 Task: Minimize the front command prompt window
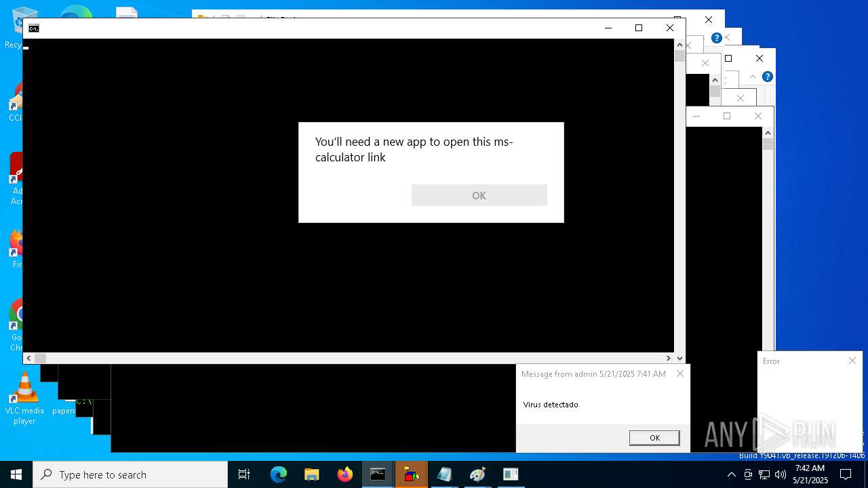click(x=608, y=28)
